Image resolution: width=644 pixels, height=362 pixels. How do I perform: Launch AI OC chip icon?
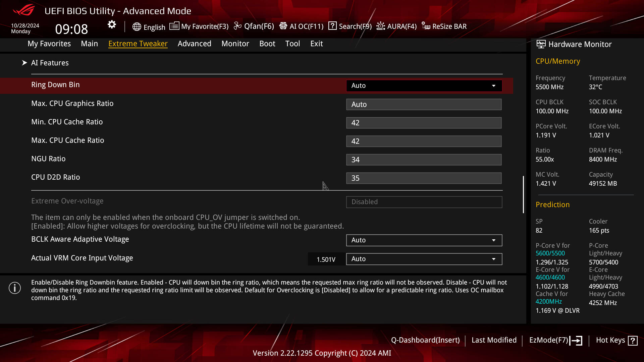tap(283, 26)
